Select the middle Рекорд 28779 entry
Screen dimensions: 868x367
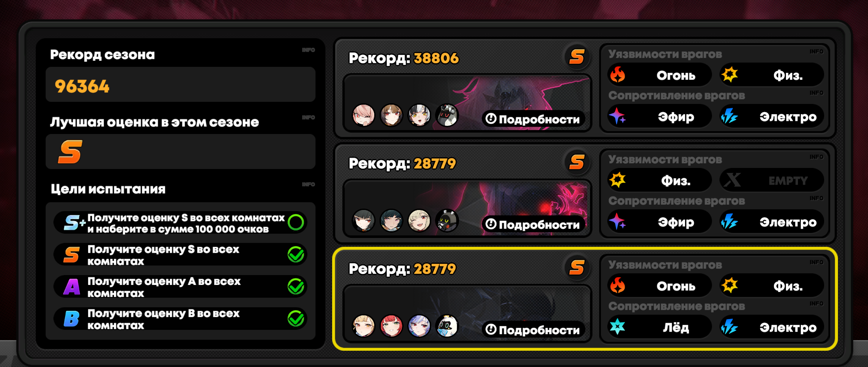pyautogui.click(x=585, y=193)
